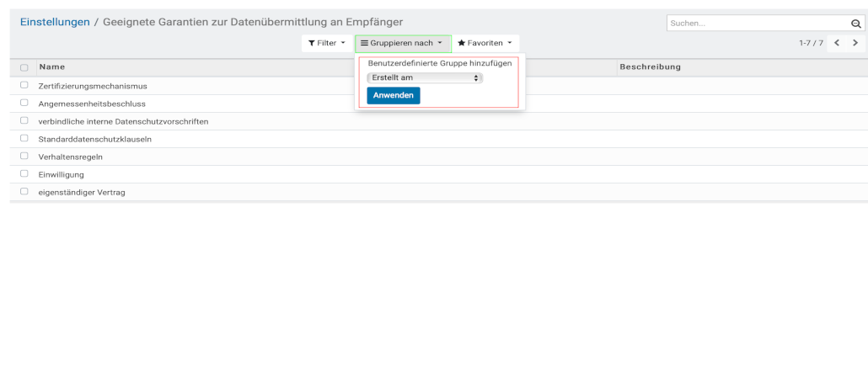Choose Benutzerdefinierte Gruppe hinzufügen menu entry
Screen dimensions: 868x388
coord(440,63)
